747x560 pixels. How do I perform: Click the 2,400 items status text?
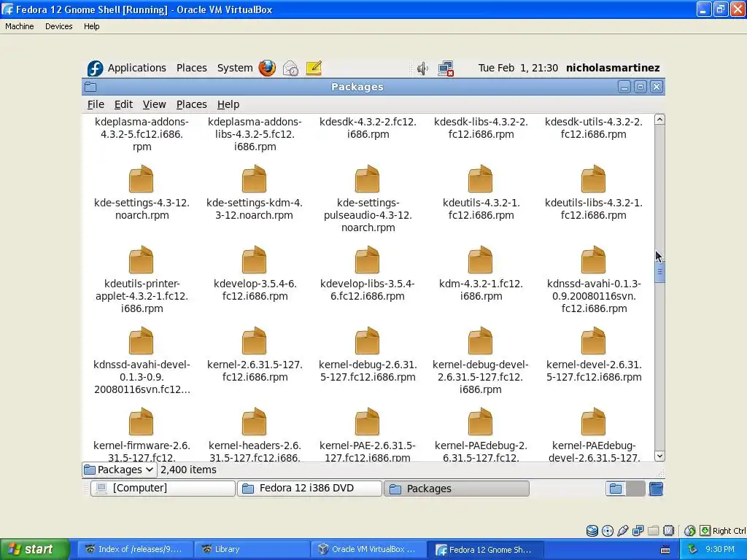click(x=188, y=470)
